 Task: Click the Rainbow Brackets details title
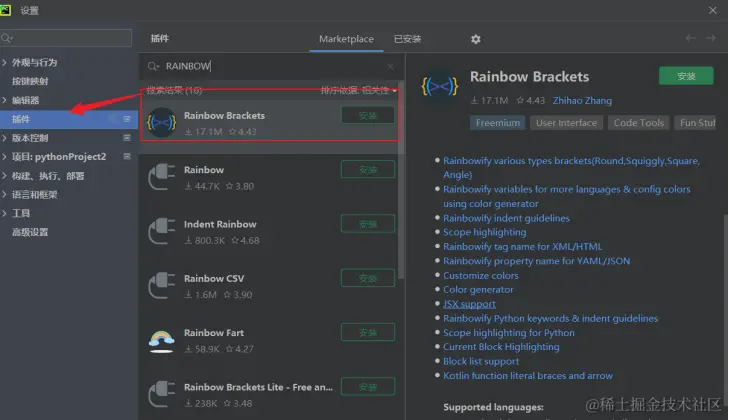pyautogui.click(x=530, y=77)
